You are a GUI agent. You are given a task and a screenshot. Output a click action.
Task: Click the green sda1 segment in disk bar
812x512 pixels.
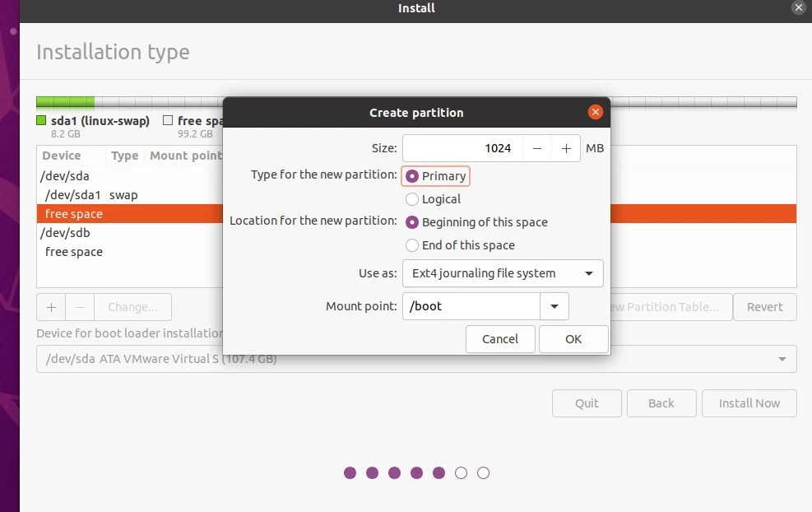(65, 103)
